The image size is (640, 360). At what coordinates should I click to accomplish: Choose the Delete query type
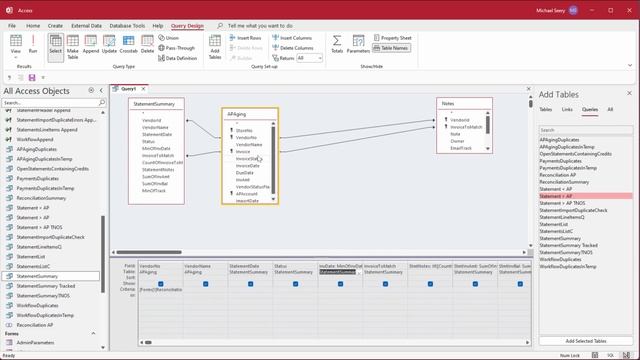147,44
